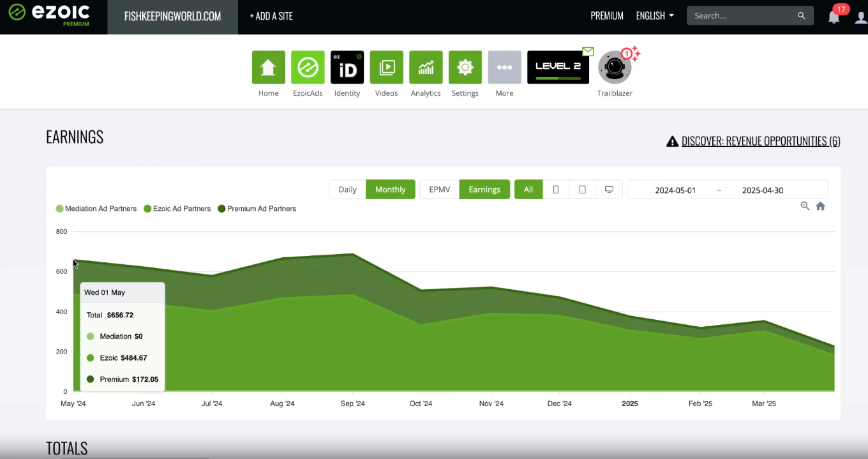Toggle Ezoic Ad Partners legend series
868x459 pixels.
pos(177,209)
